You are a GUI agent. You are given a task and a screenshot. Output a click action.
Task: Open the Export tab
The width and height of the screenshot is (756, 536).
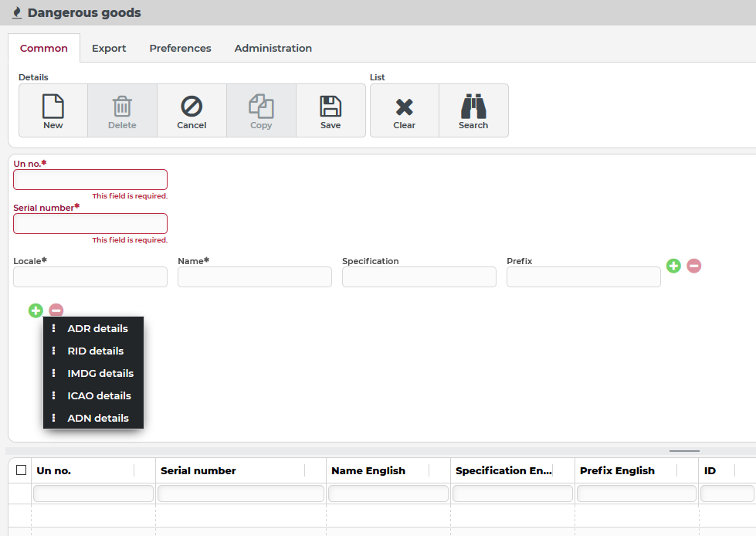109,48
